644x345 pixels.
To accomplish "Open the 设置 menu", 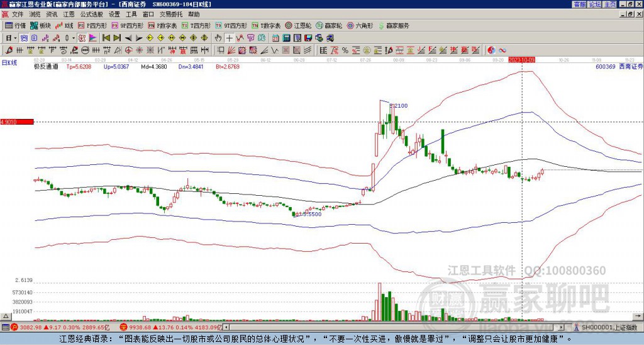I will pyautogui.click(x=114, y=14).
